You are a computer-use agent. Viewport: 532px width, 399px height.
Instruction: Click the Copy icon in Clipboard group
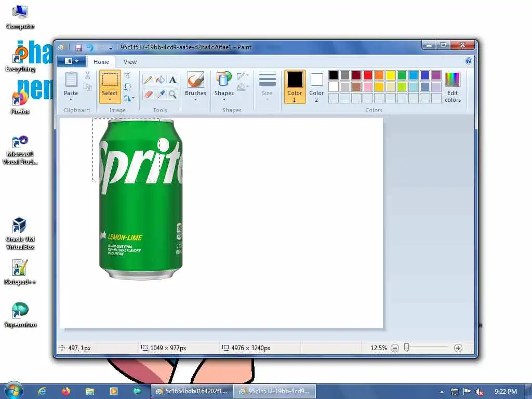(87, 87)
